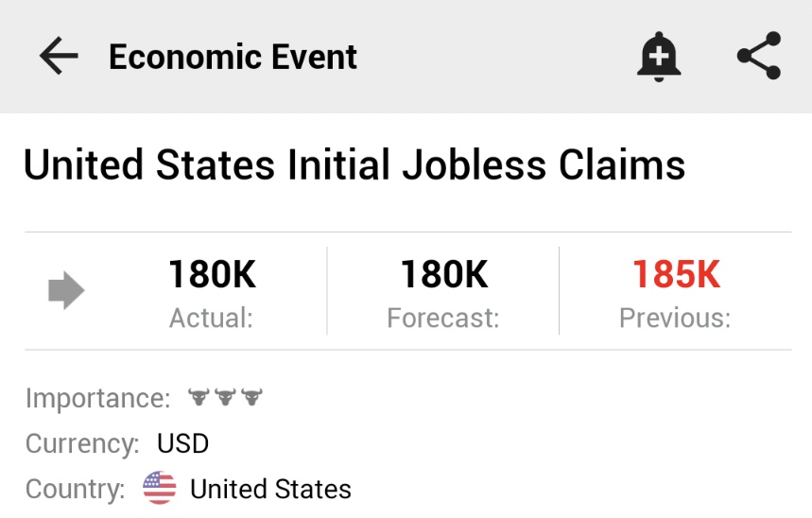Tap the third bull importance icon
The height and width of the screenshot is (518, 812).
click(x=251, y=398)
